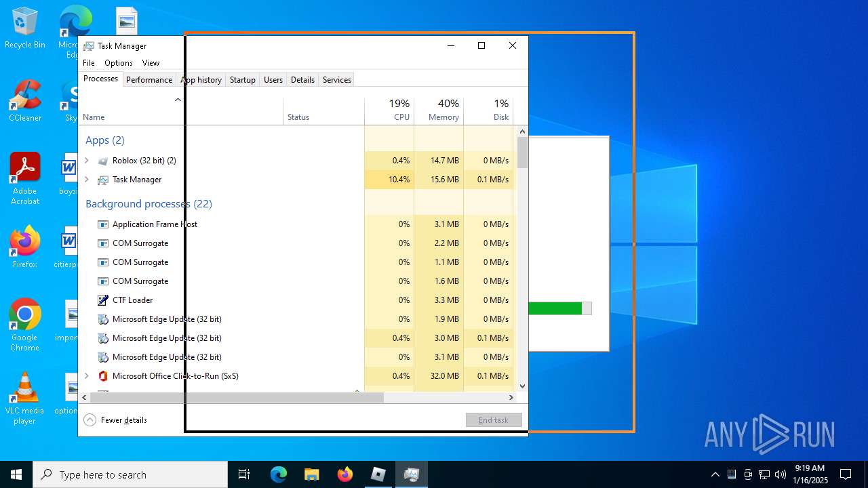
Task: Select Microsoft Edge Update using 3.0 MB
Action: point(296,338)
